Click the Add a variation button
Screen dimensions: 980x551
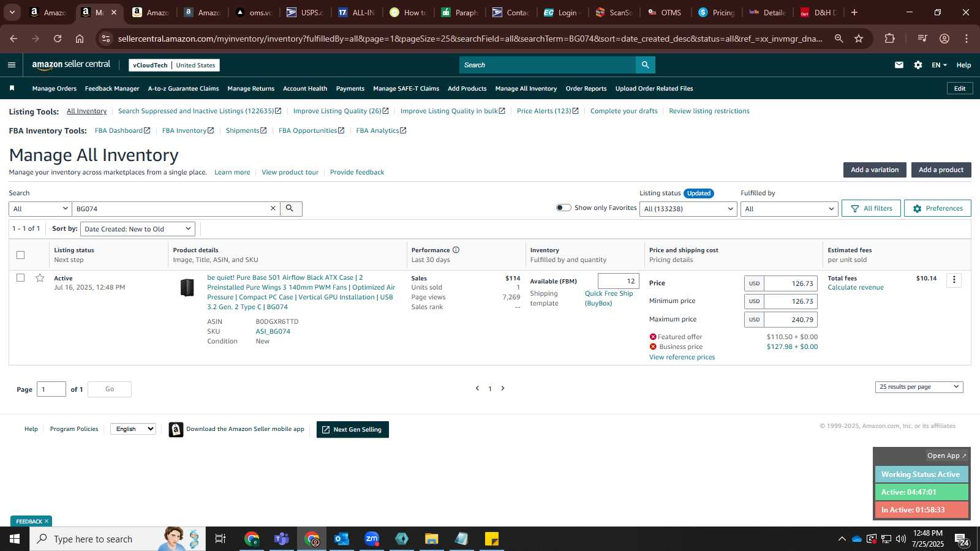(875, 170)
